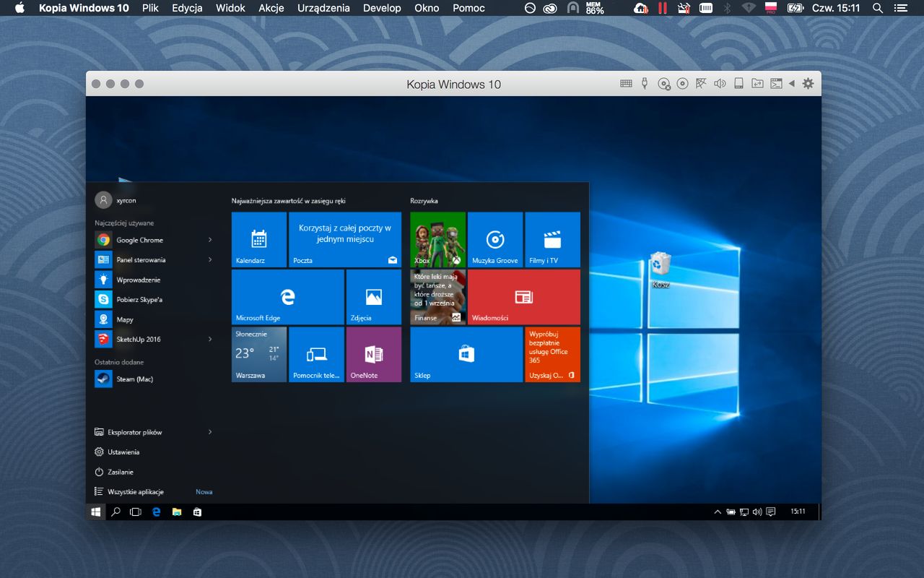
Task: Open the Finanse news tile
Action: click(x=437, y=297)
